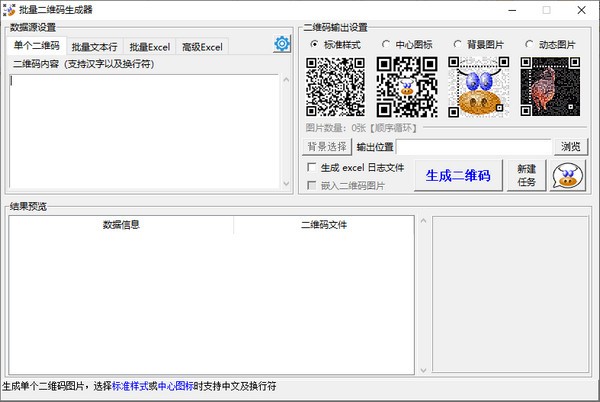Image resolution: width=600 pixels, height=402 pixels.
Task: Click the 生成二维码 button
Action: 458,176
